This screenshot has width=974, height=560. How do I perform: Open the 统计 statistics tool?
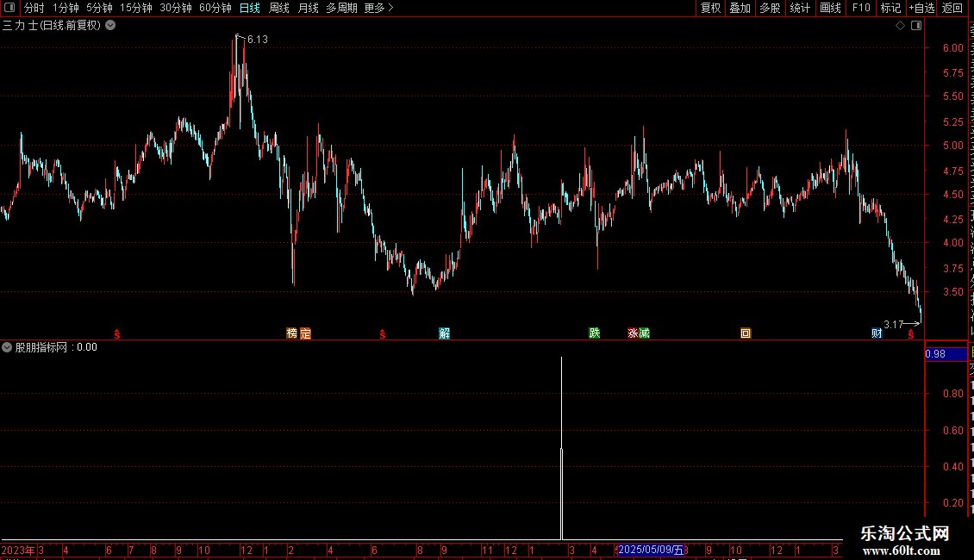(799, 8)
